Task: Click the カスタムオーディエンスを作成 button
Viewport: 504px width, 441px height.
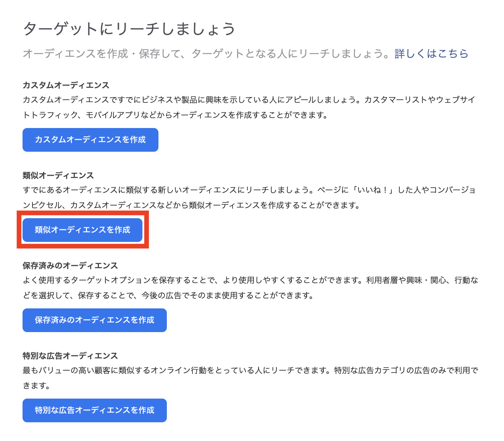Action: 90,140
